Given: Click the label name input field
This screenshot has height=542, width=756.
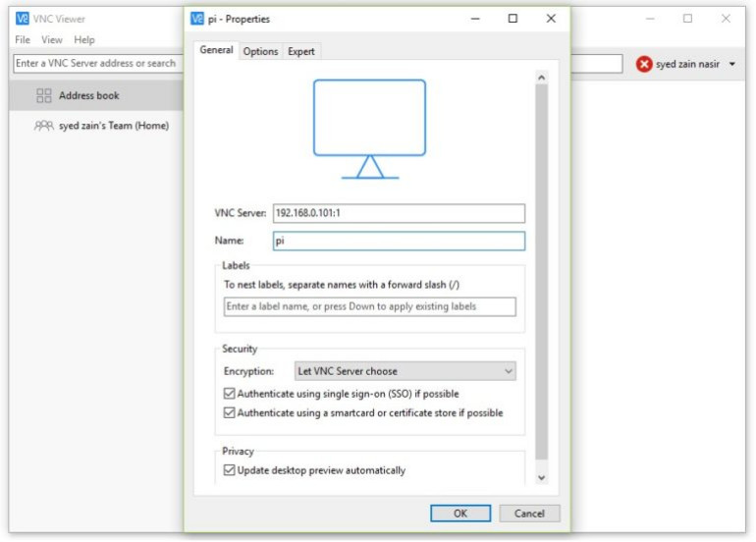Looking at the screenshot, I should tap(370, 306).
